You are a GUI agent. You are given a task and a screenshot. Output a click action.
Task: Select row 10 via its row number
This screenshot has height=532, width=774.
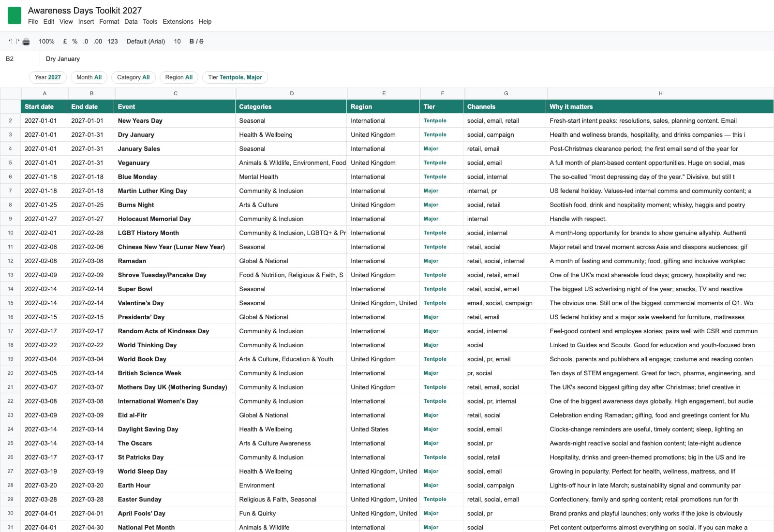click(10, 233)
